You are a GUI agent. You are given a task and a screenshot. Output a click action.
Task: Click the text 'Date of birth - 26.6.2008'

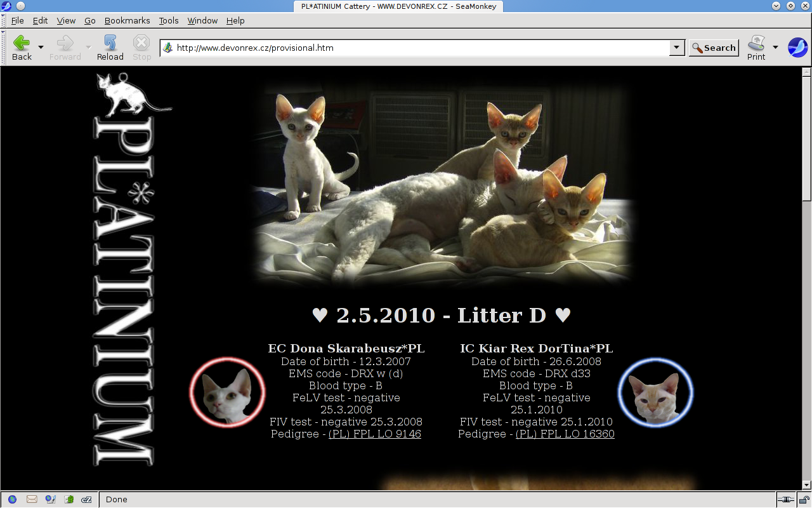[537, 361]
